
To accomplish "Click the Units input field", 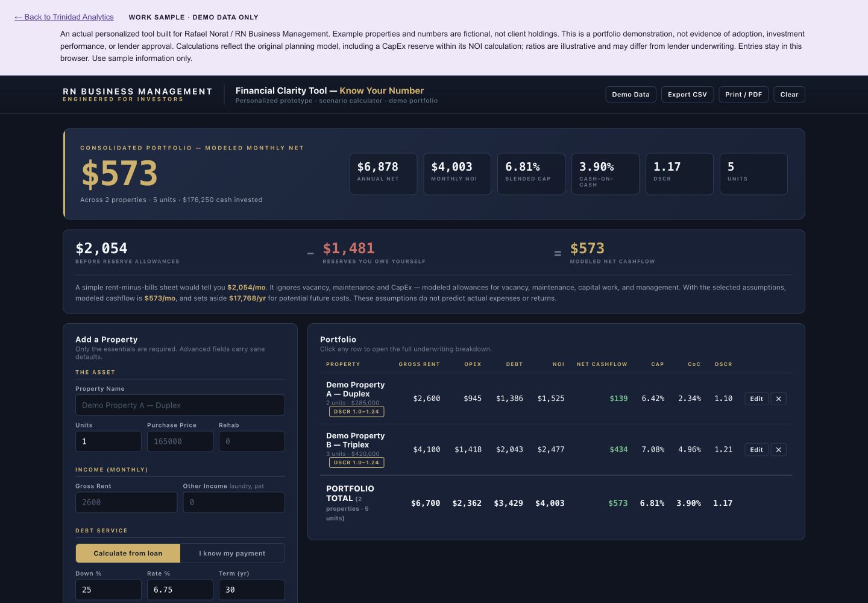I will click(x=108, y=441).
